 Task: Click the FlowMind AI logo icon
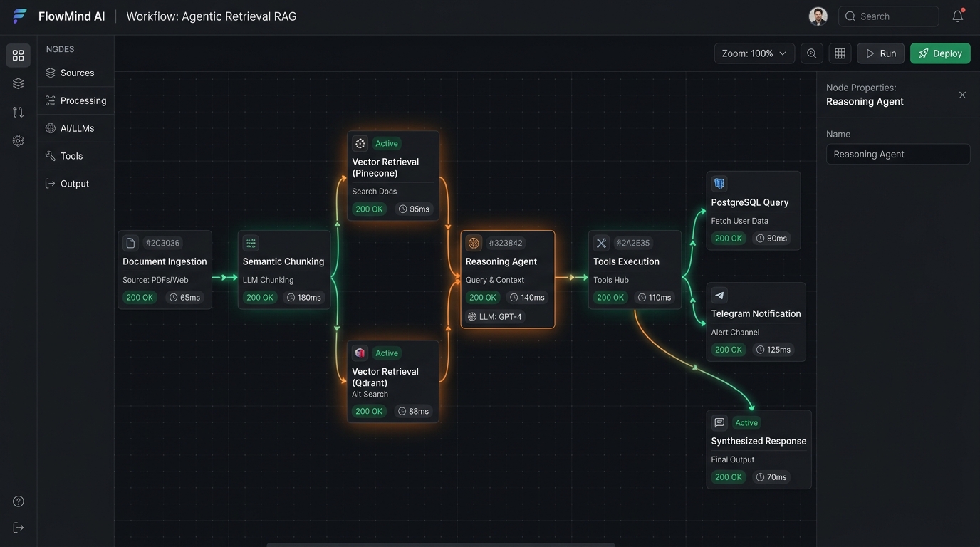click(19, 16)
